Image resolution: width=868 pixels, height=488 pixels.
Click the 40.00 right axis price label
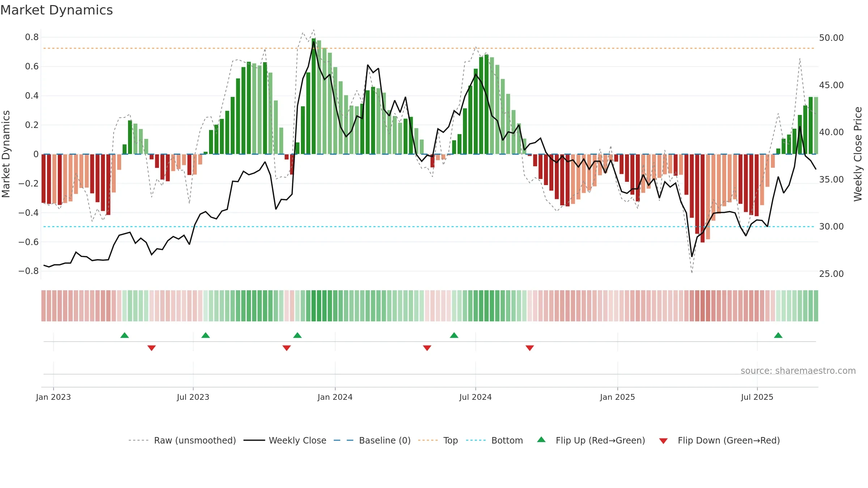pyautogui.click(x=831, y=132)
